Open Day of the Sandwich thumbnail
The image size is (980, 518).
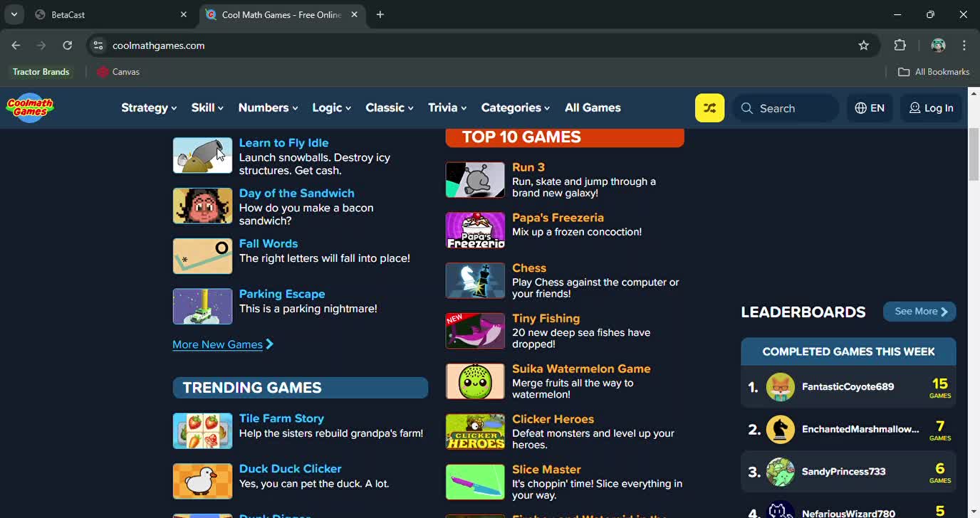(x=202, y=206)
